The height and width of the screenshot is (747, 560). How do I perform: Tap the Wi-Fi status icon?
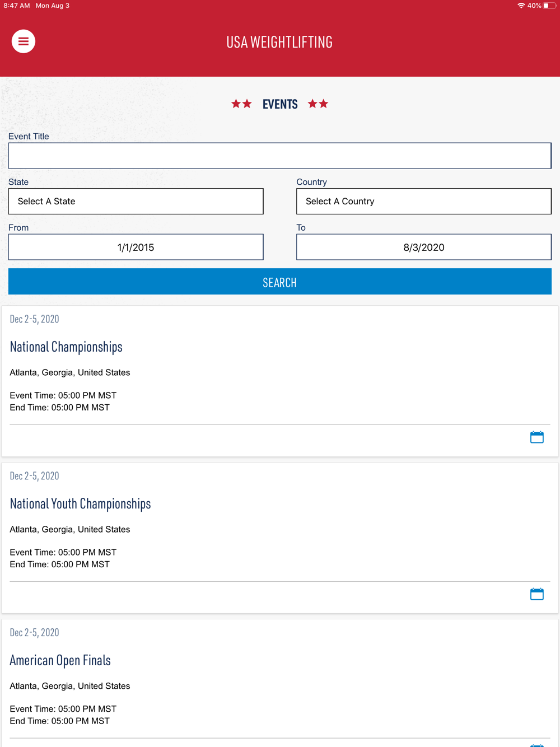click(x=521, y=6)
